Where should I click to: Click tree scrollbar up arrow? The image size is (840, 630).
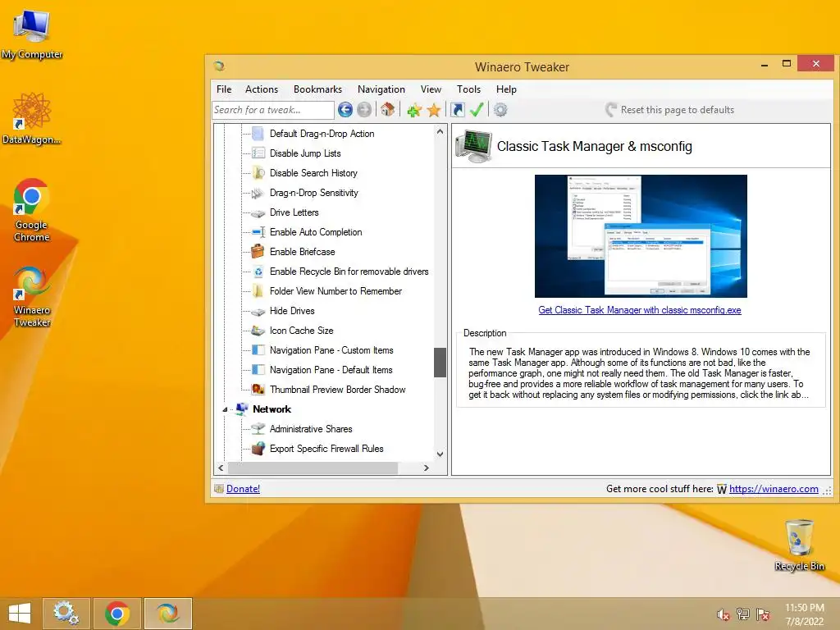(440, 131)
